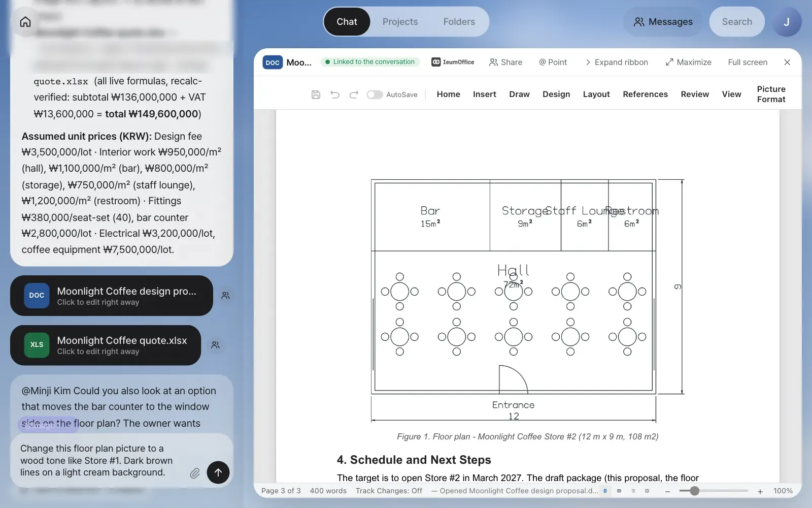Screen dimensions: 812x508
Task: Switch to the first view mode icon in status bar
Action: (605, 491)
